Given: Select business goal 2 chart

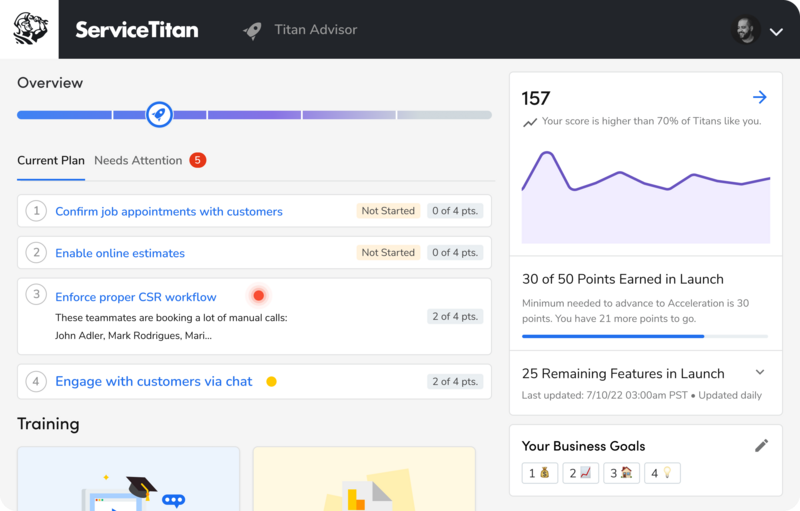Looking at the screenshot, I should coord(581,473).
